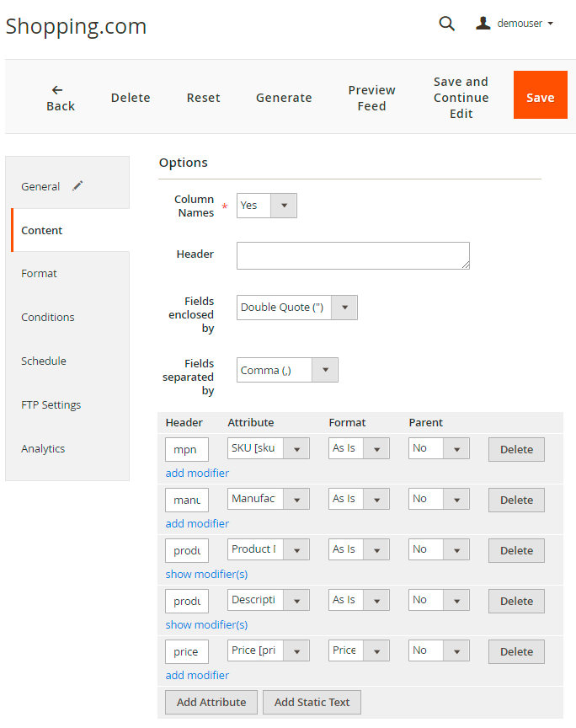
Task: Select the FTP Settings tab
Action: 51,405
